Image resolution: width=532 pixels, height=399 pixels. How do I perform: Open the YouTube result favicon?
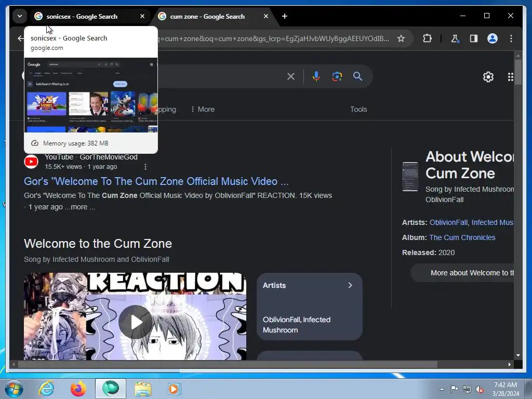coord(31,162)
